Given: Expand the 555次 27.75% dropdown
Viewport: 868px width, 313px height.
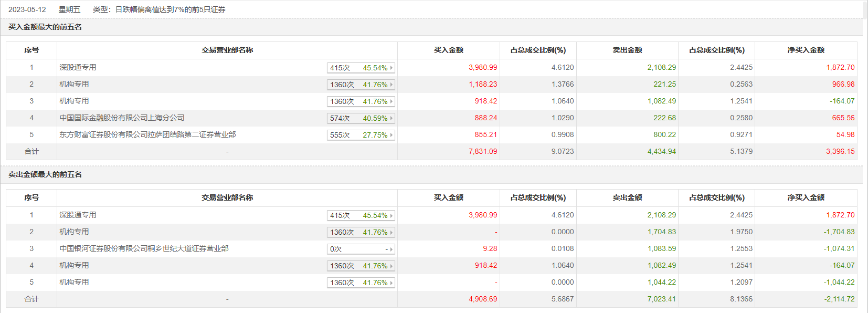Looking at the screenshot, I should coord(361,135).
